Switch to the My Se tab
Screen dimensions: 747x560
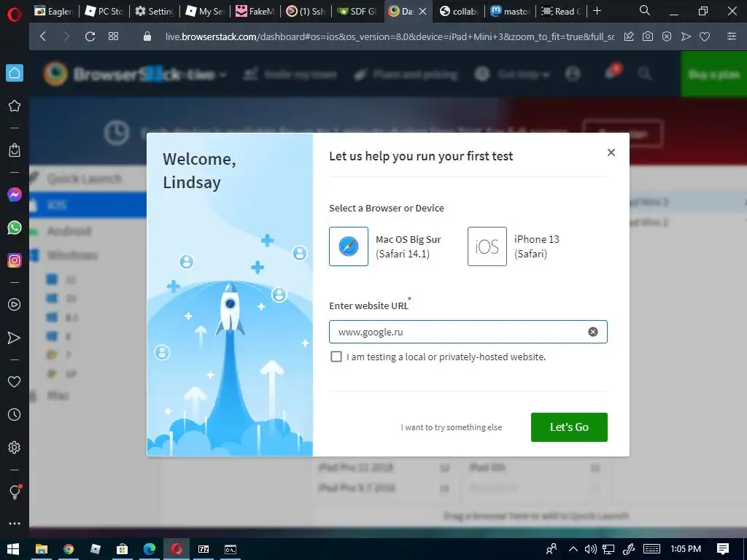(x=205, y=11)
